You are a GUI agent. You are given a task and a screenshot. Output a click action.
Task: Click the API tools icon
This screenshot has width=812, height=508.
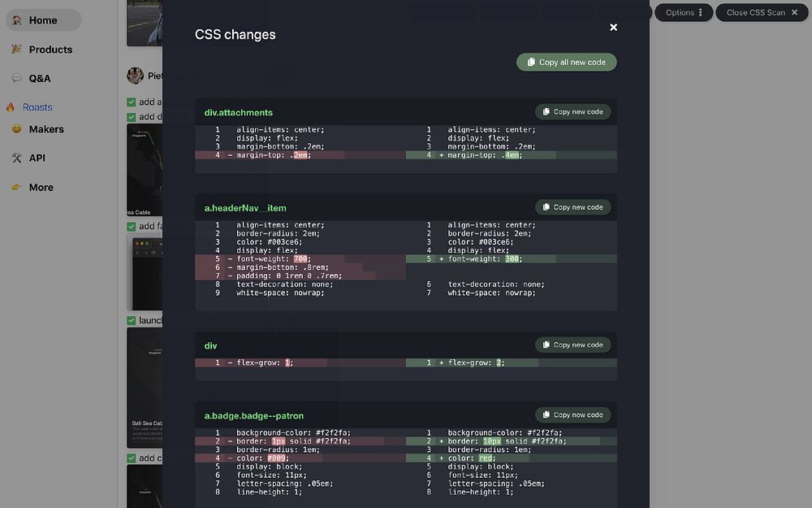17,158
